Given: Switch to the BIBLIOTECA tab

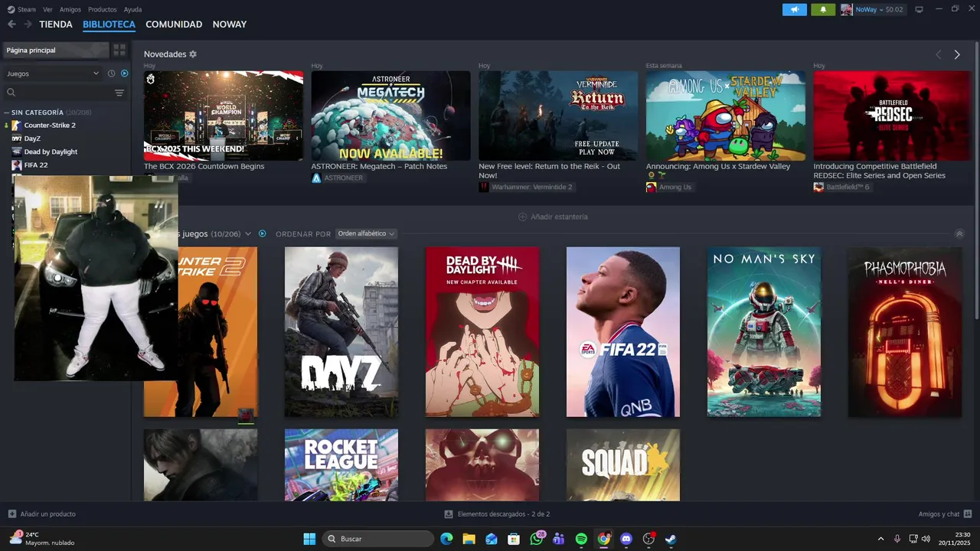Looking at the screenshot, I should (109, 24).
